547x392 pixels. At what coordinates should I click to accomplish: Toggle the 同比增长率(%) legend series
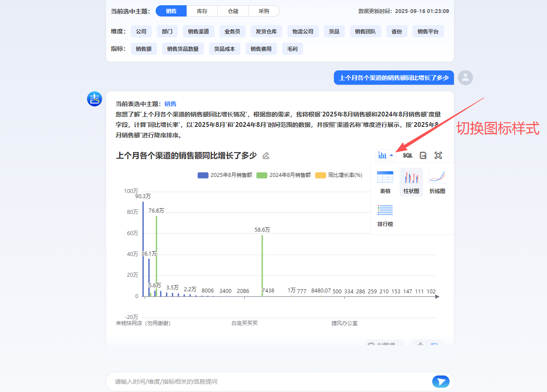click(339, 175)
